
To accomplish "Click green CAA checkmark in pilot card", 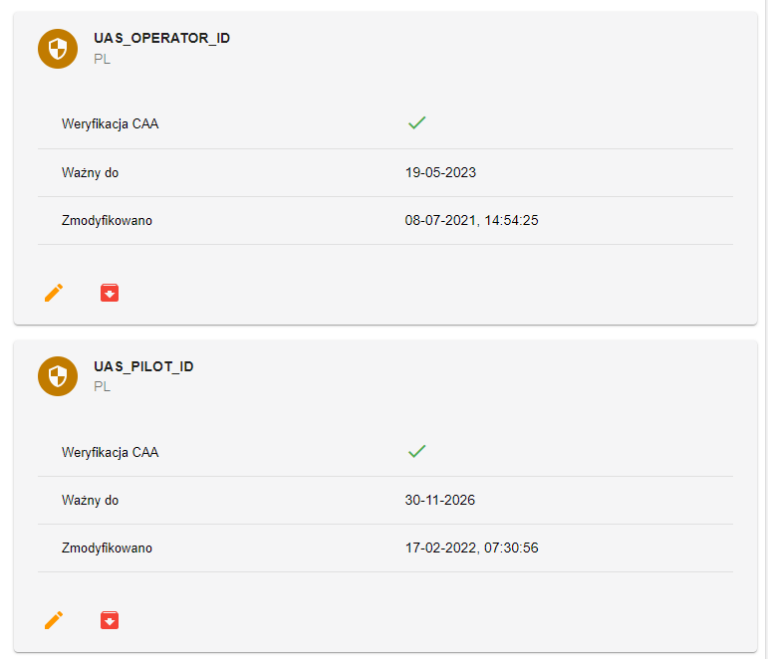I will tap(417, 451).
